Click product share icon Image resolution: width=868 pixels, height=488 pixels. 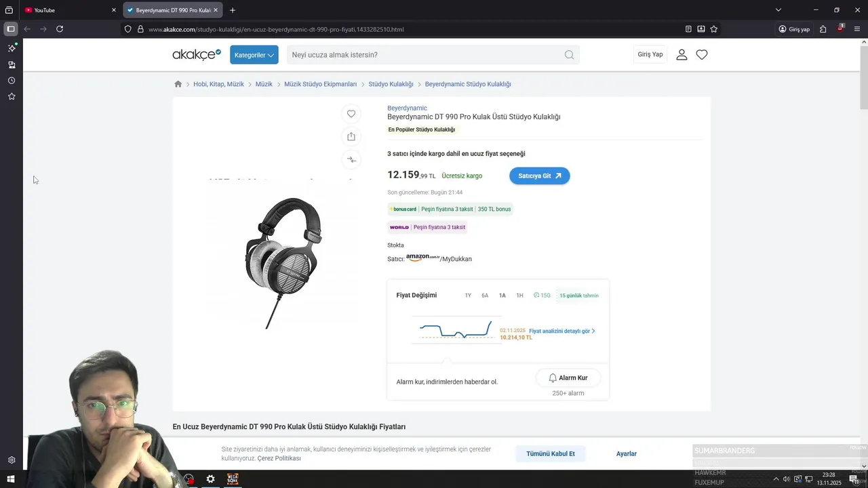[351, 136]
